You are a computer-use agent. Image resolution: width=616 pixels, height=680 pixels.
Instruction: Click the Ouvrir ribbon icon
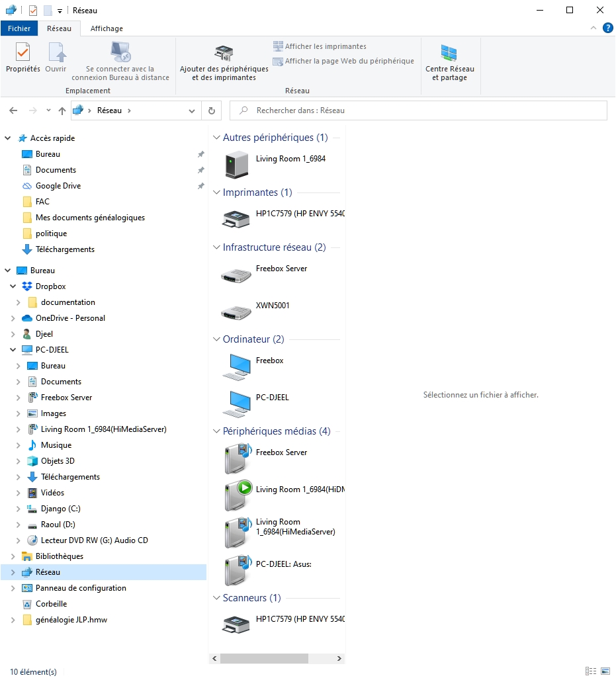[x=56, y=58]
